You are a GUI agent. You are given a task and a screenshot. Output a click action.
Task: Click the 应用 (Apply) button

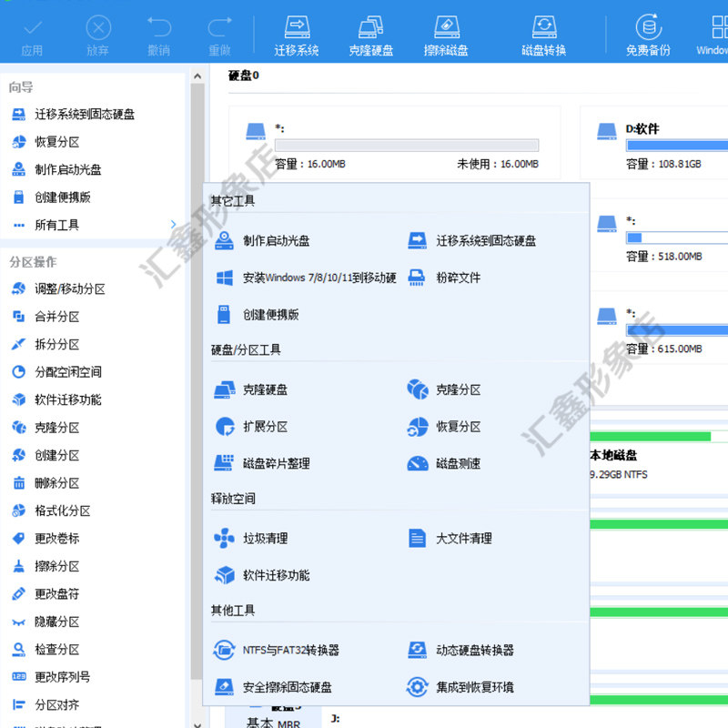[x=33, y=36]
